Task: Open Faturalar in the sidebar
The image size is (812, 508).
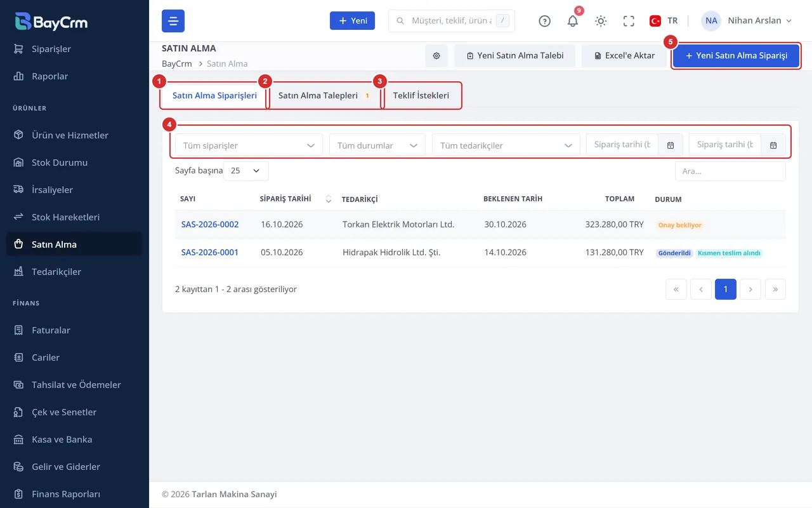Action: click(74, 330)
